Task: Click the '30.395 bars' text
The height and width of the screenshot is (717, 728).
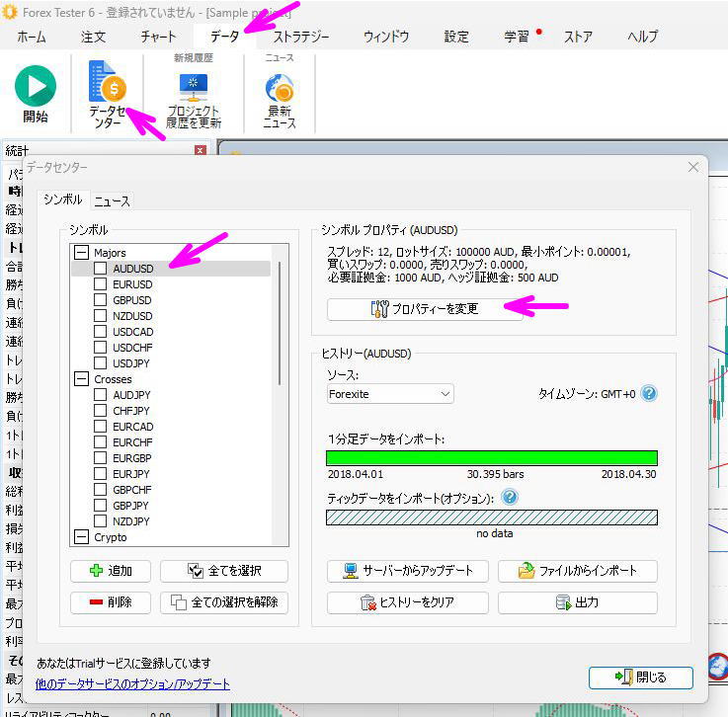Action: click(x=495, y=474)
